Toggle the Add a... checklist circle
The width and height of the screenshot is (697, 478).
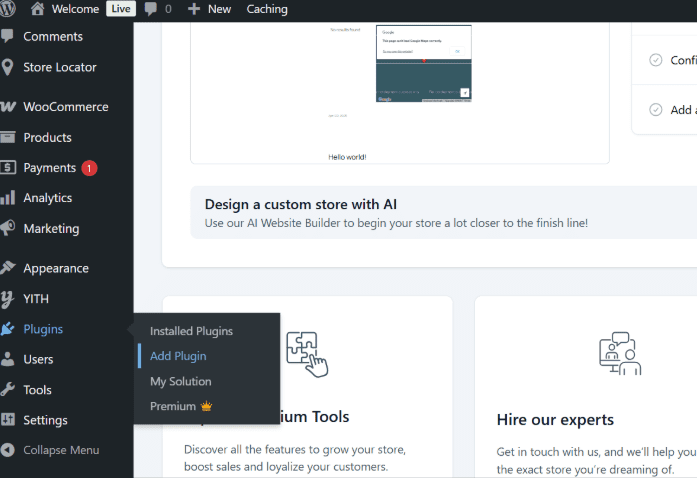point(656,109)
